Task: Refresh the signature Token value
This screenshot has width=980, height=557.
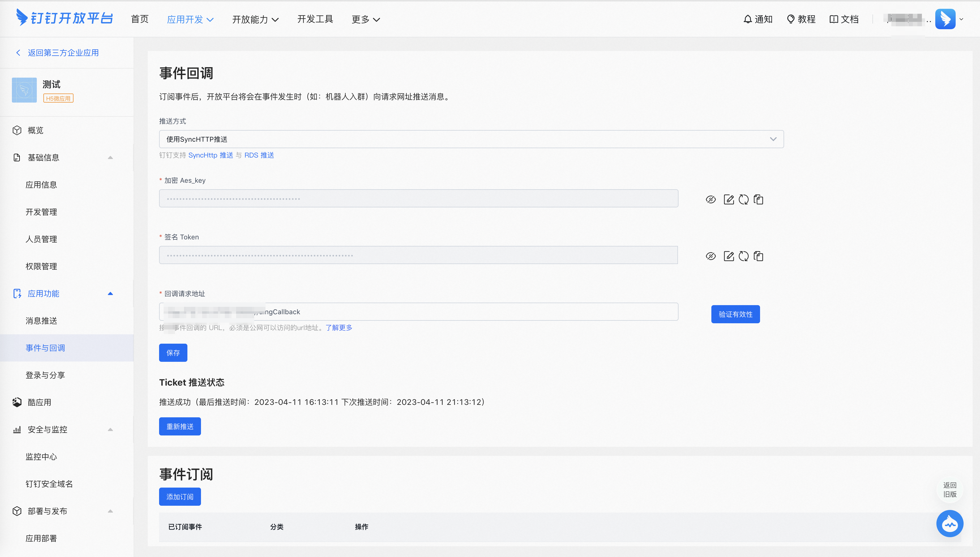Action: 743,256
